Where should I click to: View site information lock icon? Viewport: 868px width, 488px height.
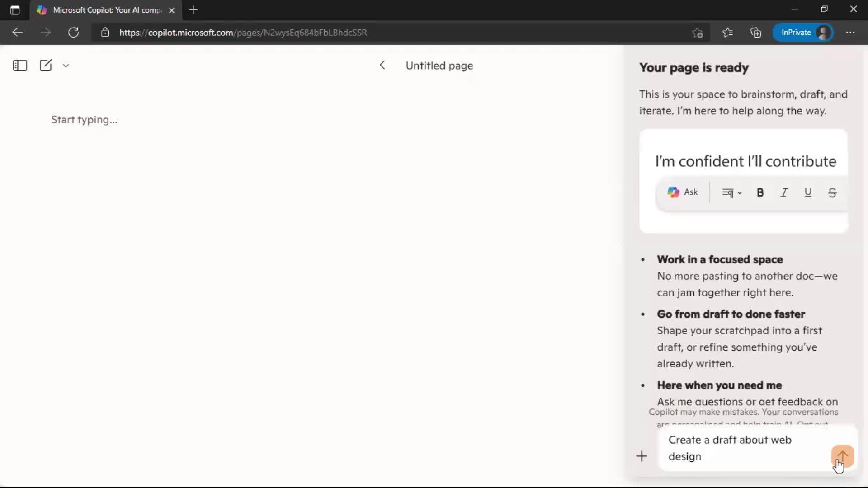point(105,33)
